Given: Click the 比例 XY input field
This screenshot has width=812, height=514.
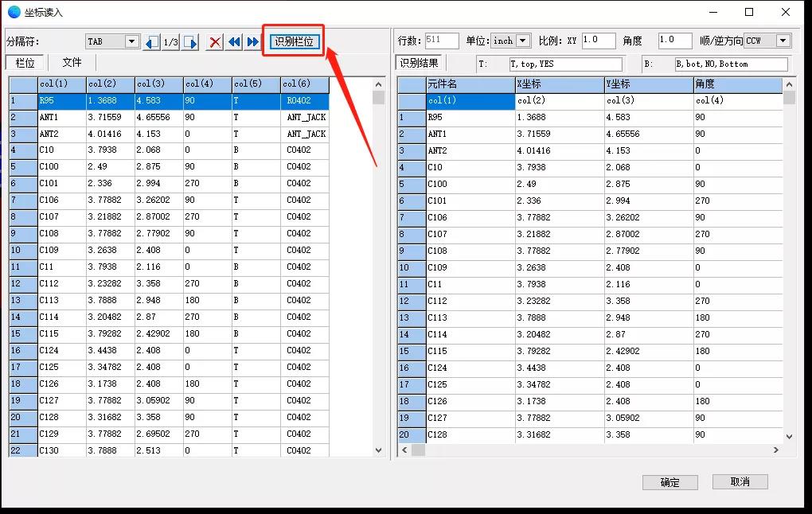Looking at the screenshot, I should [599, 41].
